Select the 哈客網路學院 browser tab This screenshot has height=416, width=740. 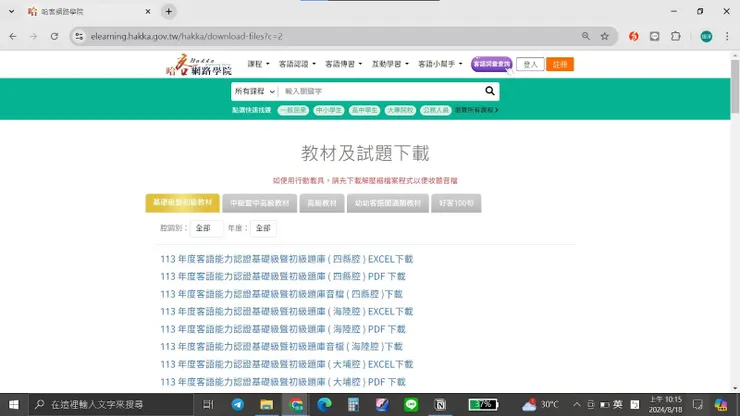click(x=90, y=12)
